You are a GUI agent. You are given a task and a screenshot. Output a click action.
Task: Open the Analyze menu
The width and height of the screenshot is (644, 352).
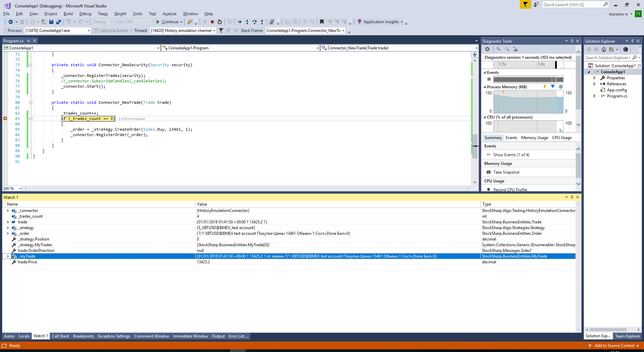[169, 14]
